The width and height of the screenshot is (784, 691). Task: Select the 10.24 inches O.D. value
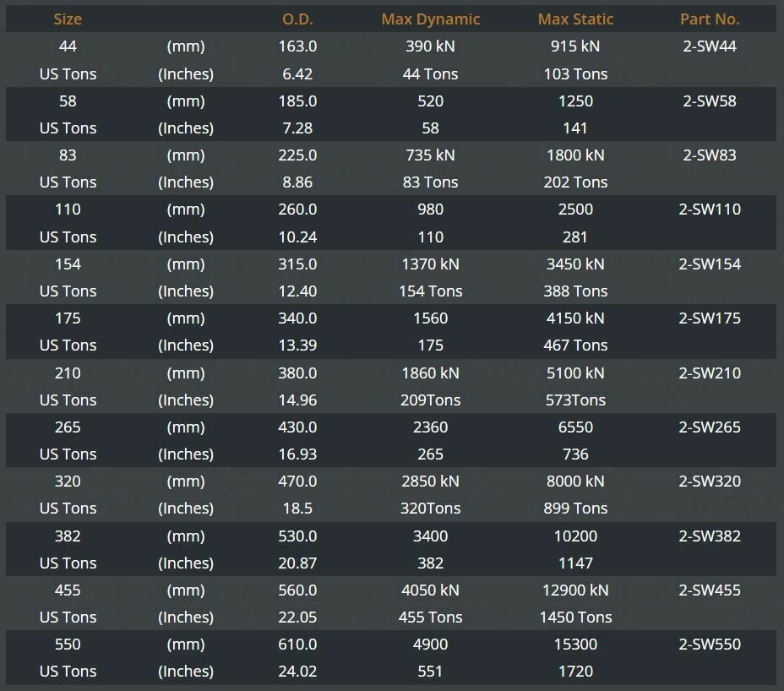point(297,237)
